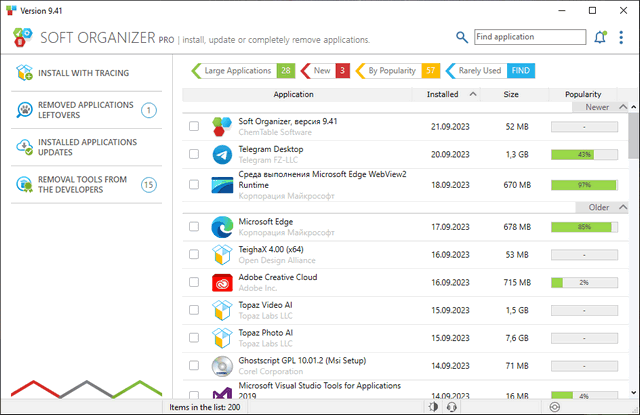Select the Telegram Desktop name text
This screenshot has height=415, width=640.
(x=271, y=149)
